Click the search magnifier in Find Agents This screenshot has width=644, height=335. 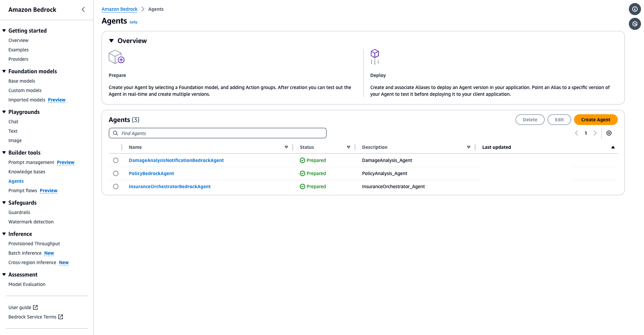(x=115, y=133)
